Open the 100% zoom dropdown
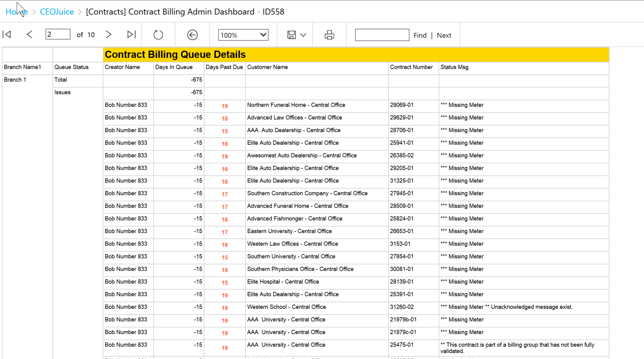 point(243,35)
